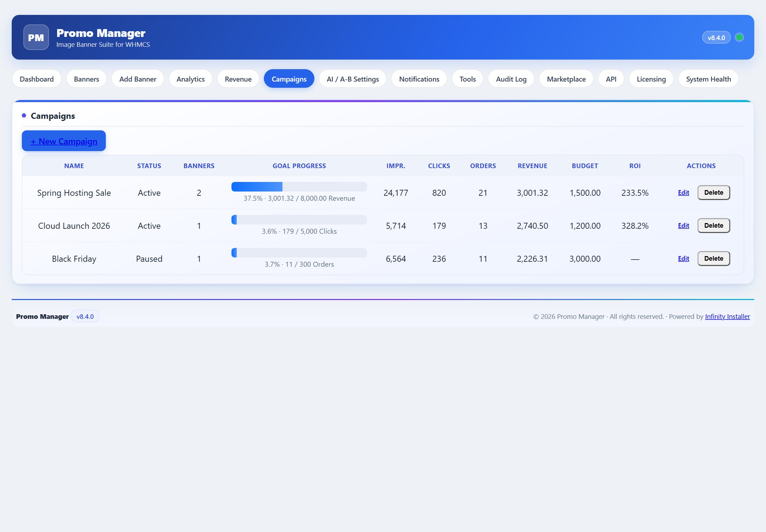Image resolution: width=766 pixels, height=532 pixels.
Task: Select the Black Friday name cell
Action: [74, 259]
